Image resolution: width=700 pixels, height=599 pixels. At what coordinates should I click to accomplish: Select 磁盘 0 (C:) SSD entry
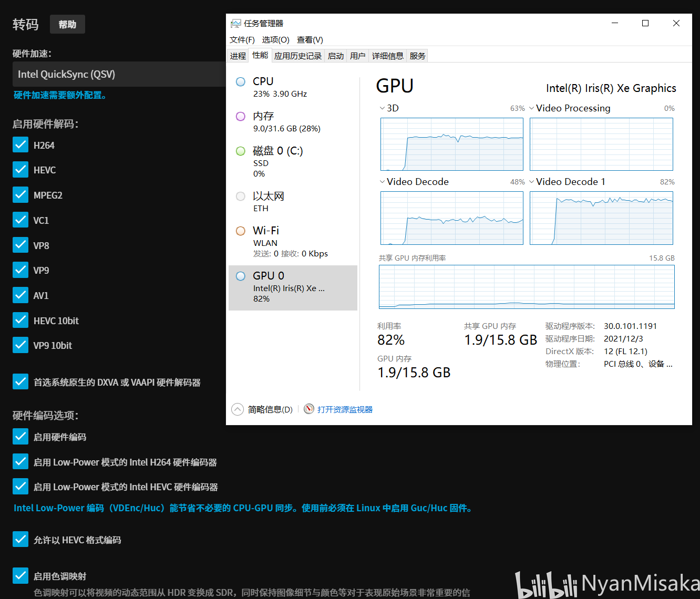[x=293, y=162]
